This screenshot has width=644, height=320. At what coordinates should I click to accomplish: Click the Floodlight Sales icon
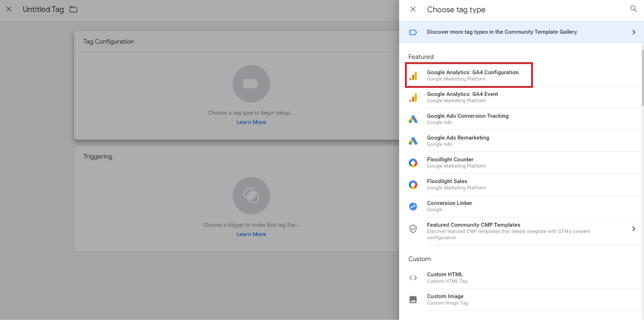[x=413, y=184]
